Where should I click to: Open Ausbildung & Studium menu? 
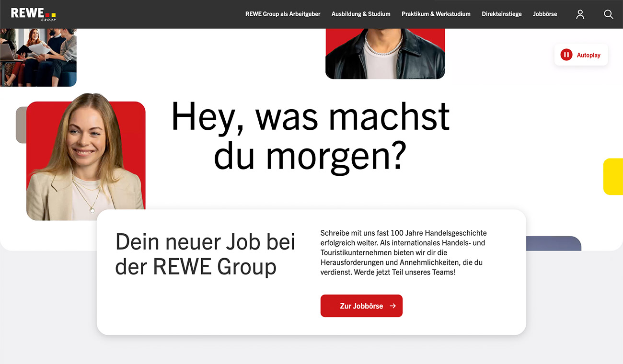coord(361,14)
